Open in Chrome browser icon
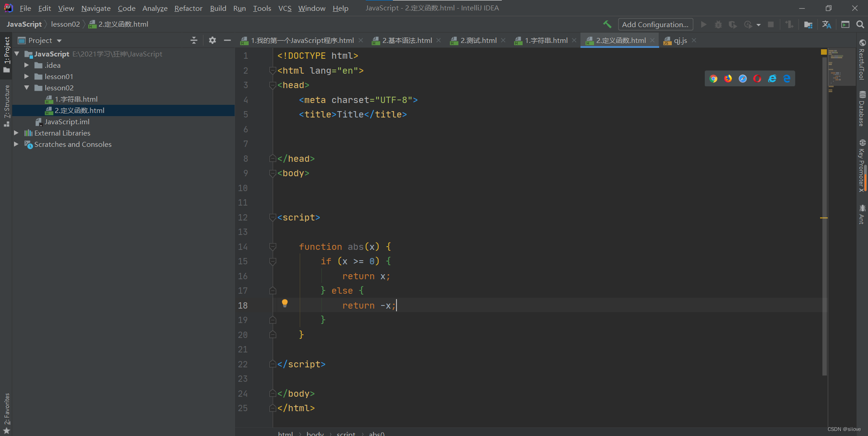Viewport: 868px width, 436px height. 713,79
